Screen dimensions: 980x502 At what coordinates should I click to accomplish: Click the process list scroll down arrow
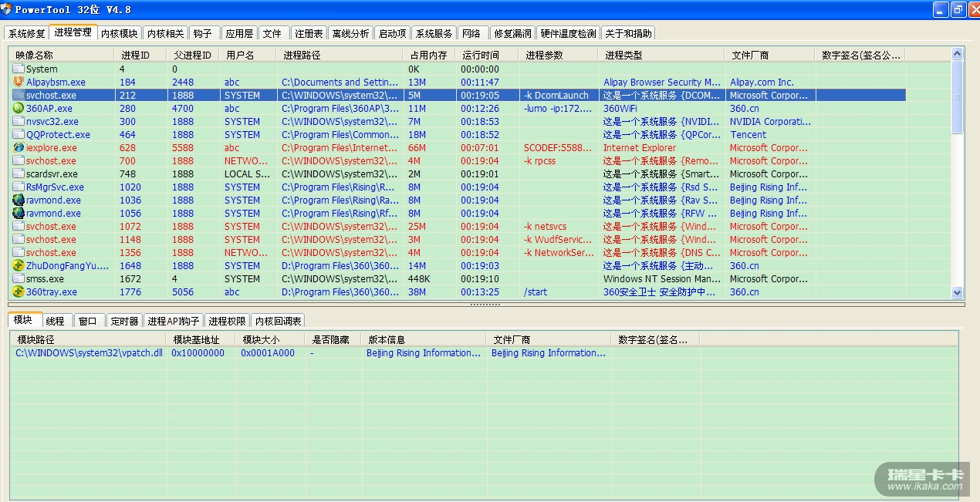tap(958, 293)
